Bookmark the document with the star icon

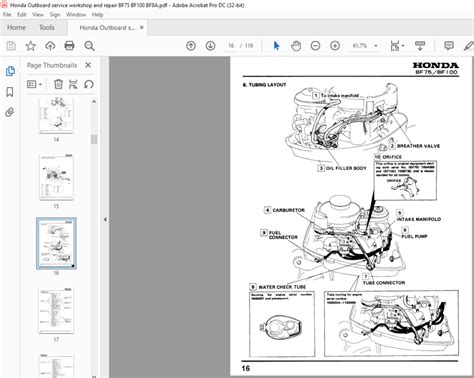pos(31,46)
